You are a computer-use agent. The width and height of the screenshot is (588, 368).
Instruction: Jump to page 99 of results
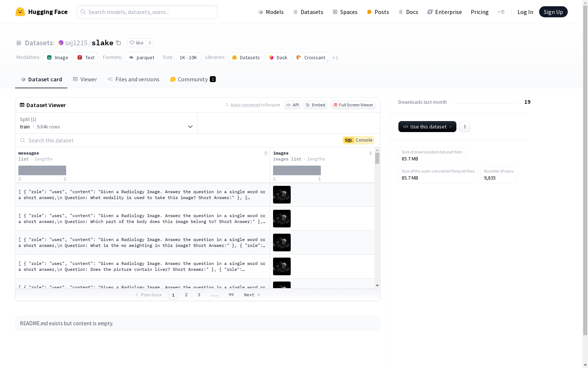coord(231,295)
